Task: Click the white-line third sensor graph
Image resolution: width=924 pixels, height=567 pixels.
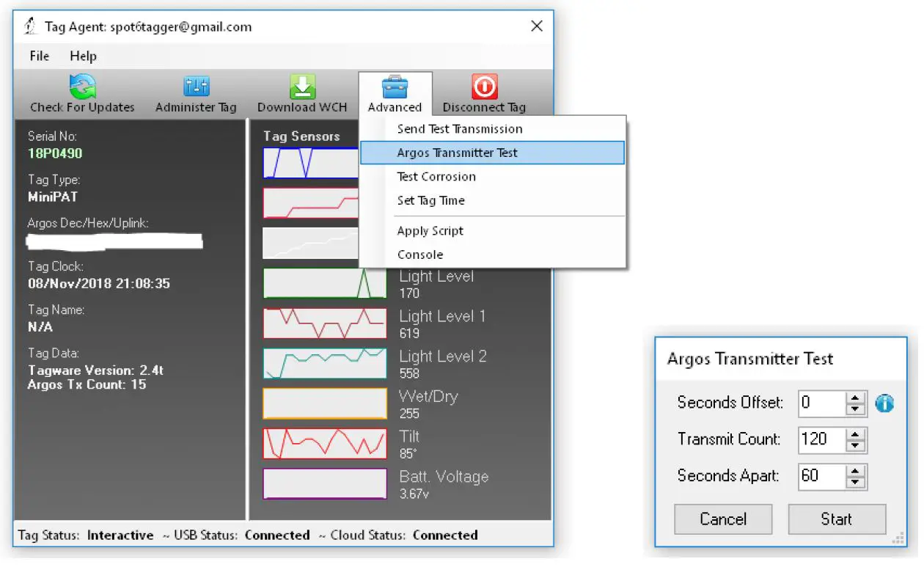Action: point(311,243)
